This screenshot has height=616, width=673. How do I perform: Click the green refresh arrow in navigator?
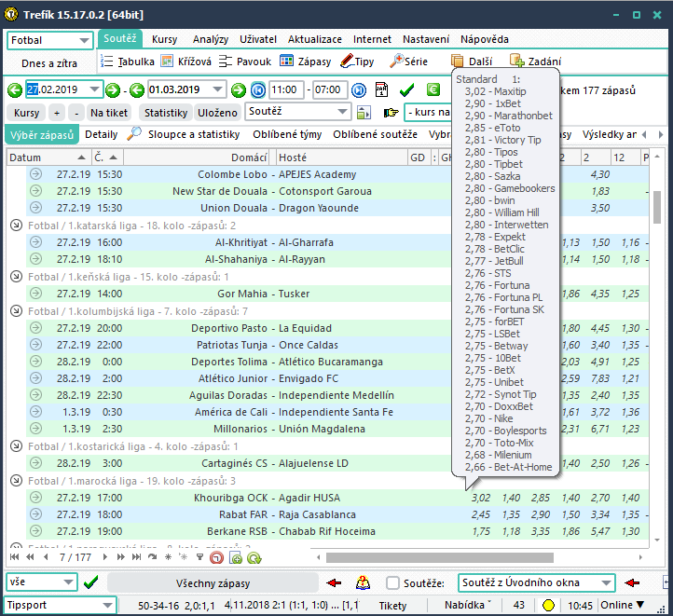click(x=254, y=557)
